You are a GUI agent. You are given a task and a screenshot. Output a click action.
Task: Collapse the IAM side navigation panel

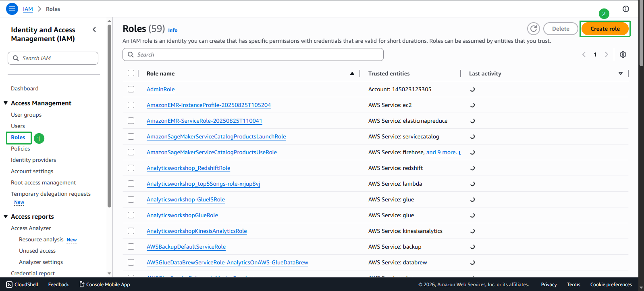pyautogui.click(x=94, y=29)
